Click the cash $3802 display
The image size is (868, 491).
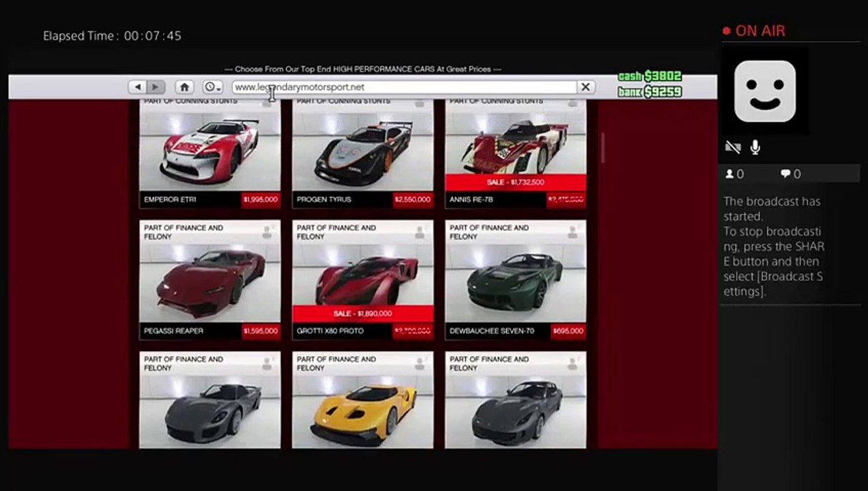tap(650, 76)
